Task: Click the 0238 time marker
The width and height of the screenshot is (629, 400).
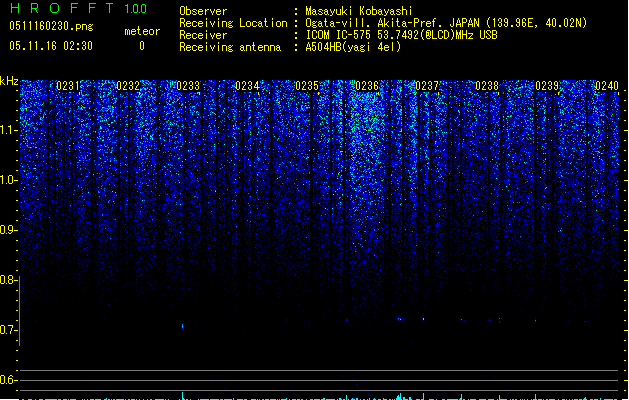Action: 487,86
